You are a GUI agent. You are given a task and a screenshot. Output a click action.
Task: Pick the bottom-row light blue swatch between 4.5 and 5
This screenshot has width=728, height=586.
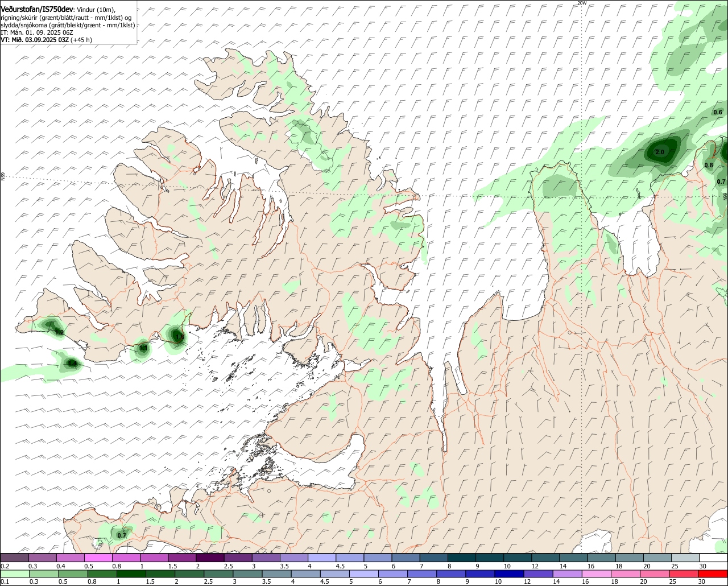[335, 573]
